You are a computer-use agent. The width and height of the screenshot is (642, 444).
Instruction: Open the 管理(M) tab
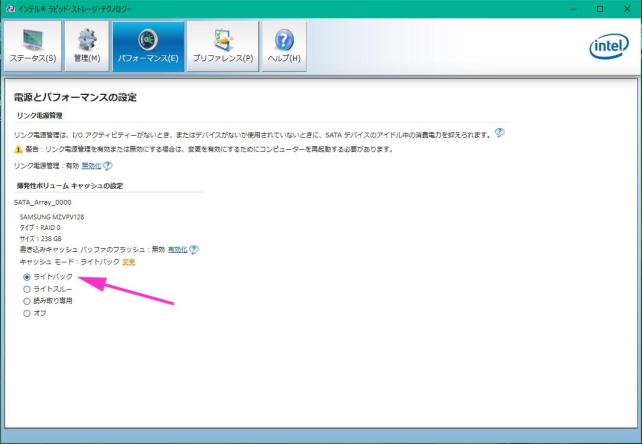tap(87, 46)
